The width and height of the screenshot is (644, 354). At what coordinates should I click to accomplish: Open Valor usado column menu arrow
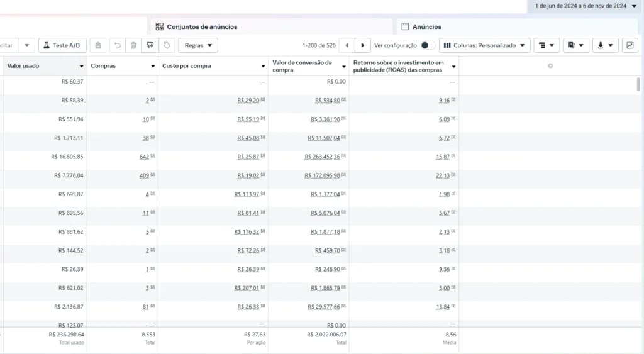(x=81, y=66)
